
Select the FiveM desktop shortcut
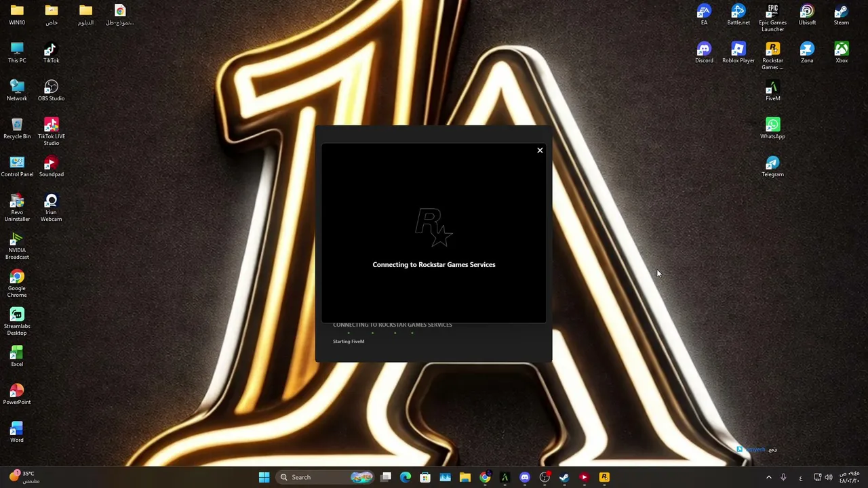[773, 91]
